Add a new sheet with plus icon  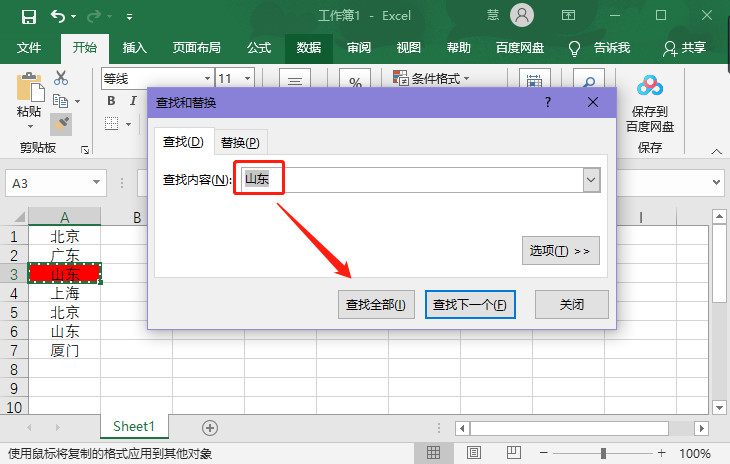click(x=210, y=427)
